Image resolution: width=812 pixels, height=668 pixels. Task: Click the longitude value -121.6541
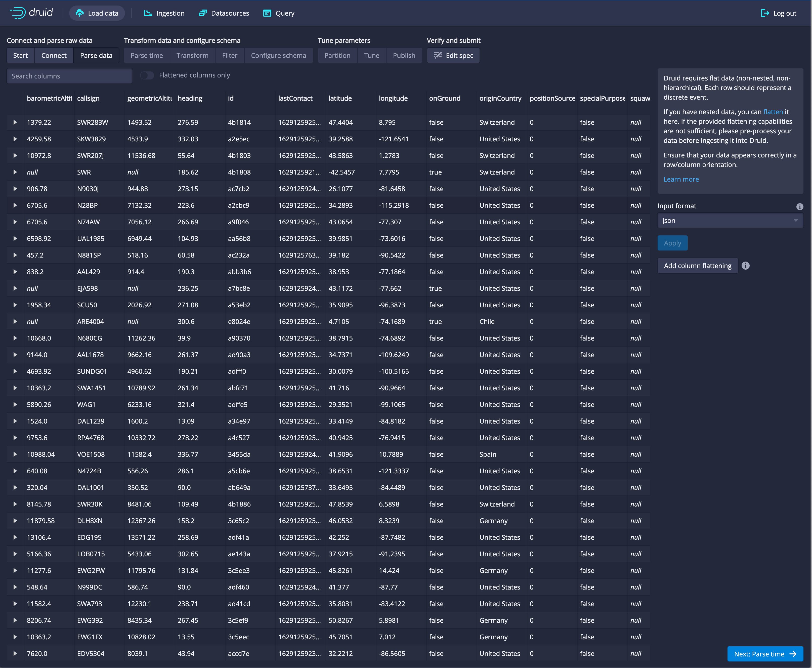pos(394,139)
